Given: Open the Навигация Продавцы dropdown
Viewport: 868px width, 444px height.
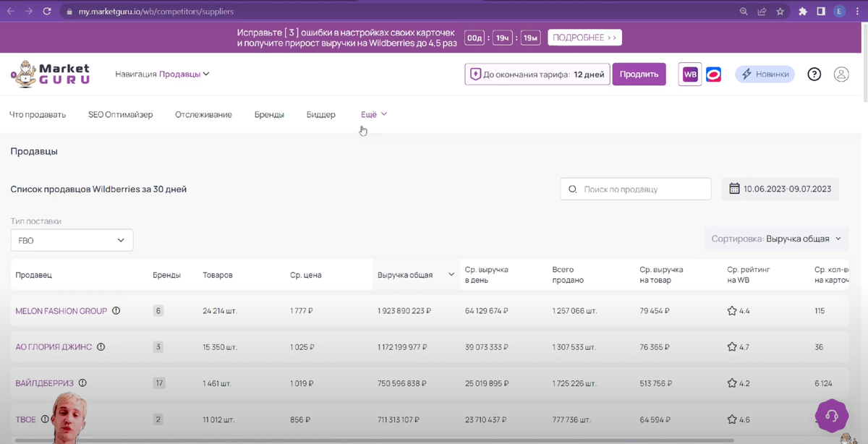Looking at the screenshot, I should pos(162,74).
